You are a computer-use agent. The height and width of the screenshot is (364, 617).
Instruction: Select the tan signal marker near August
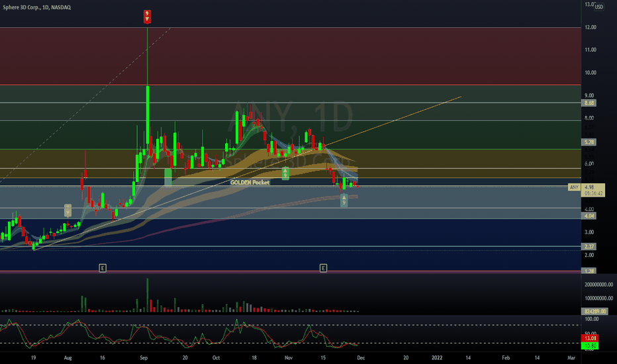(68, 210)
